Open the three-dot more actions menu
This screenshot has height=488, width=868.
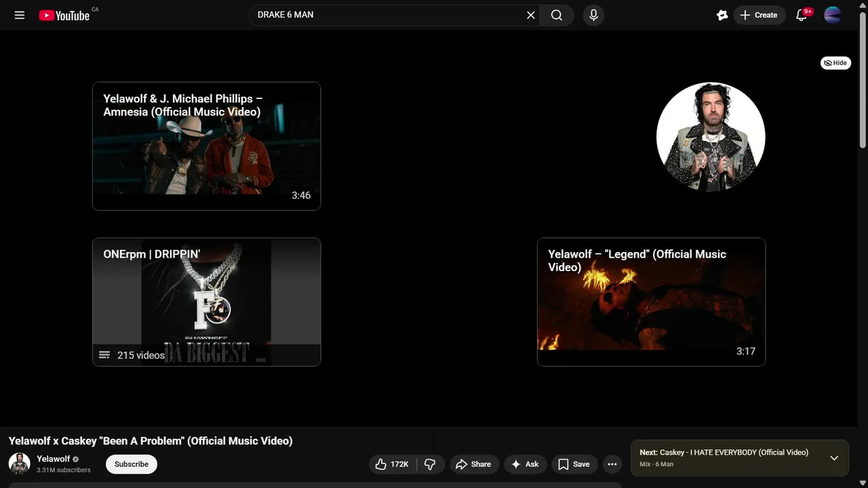[x=612, y=464]
